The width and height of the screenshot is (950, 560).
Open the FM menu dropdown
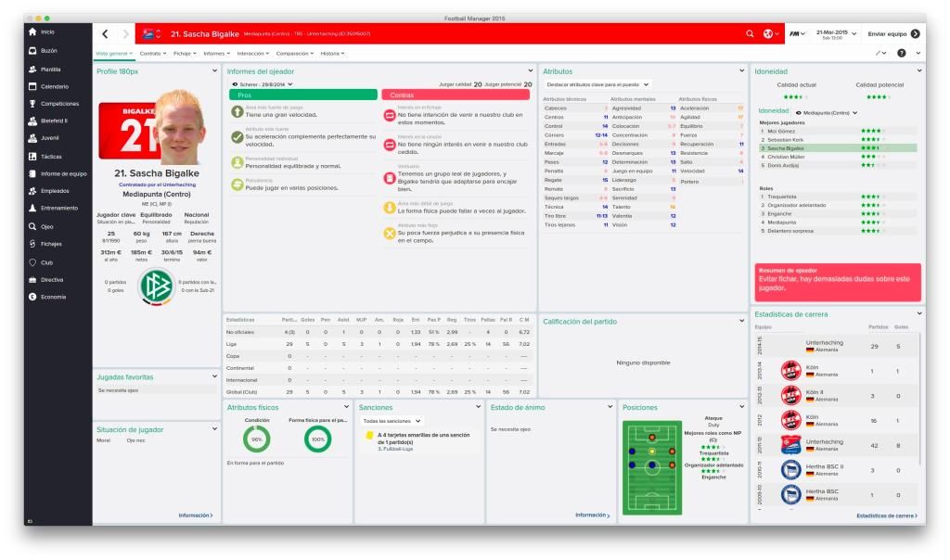tap(797, 34)
